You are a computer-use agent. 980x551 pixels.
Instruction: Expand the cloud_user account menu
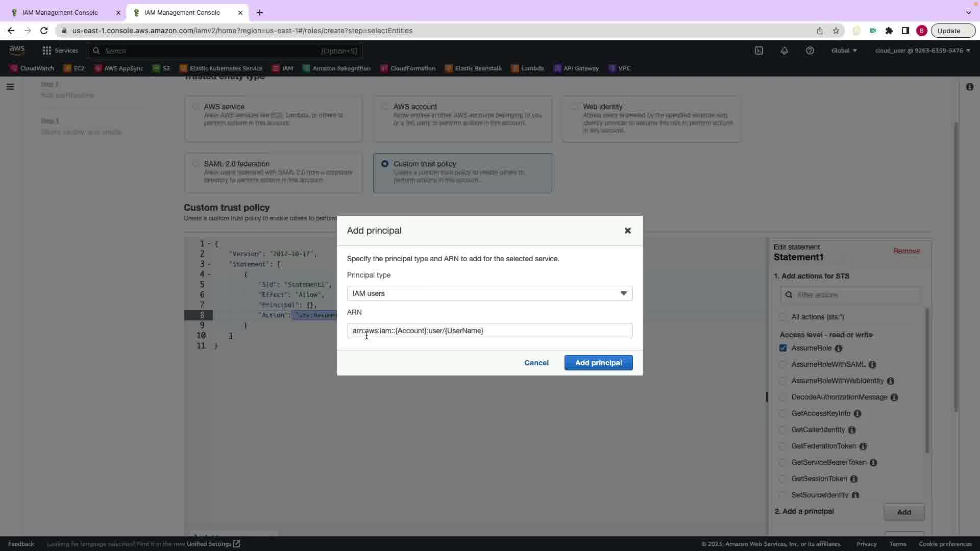click(922, 51)
